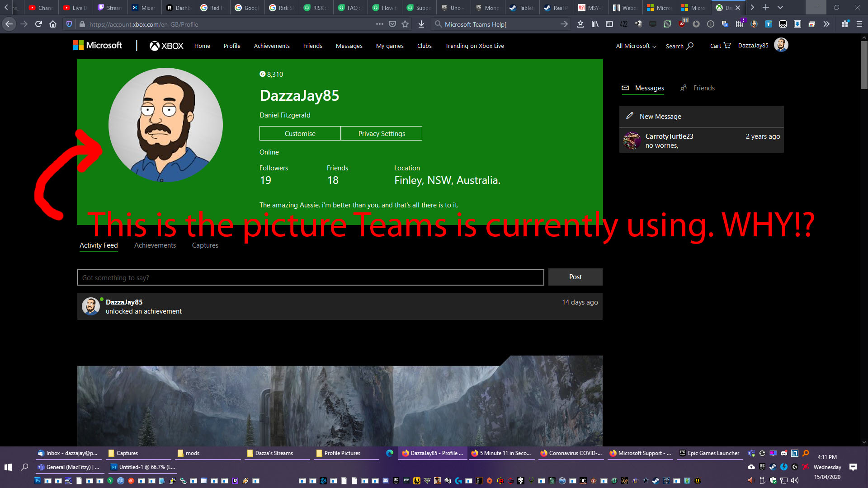Mute the speaker volume in the system tray
The height and width of the screenshot is (488, 868).
(794, 481)
